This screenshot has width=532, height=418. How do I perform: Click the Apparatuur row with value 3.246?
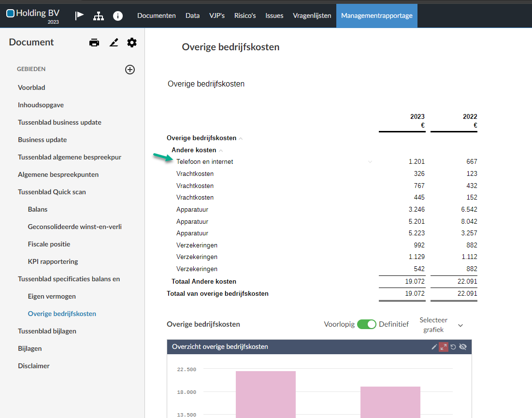tap(322, 209)
